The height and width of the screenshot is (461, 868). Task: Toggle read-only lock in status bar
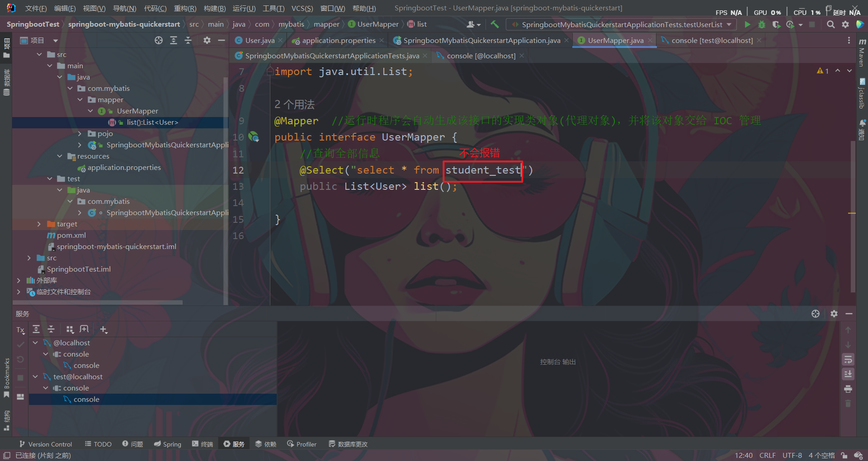[x=844, y=456]
